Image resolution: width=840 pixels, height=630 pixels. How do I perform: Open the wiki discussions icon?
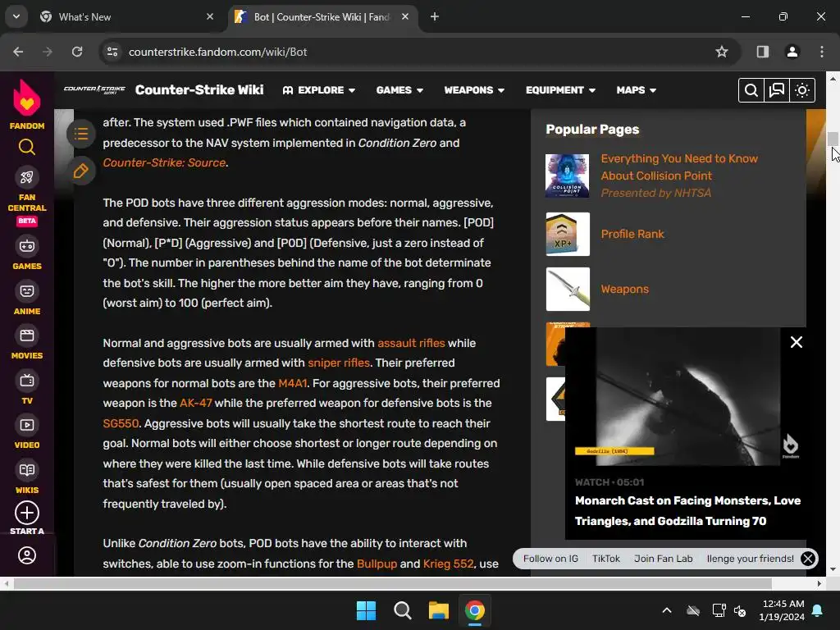point(776,90)
